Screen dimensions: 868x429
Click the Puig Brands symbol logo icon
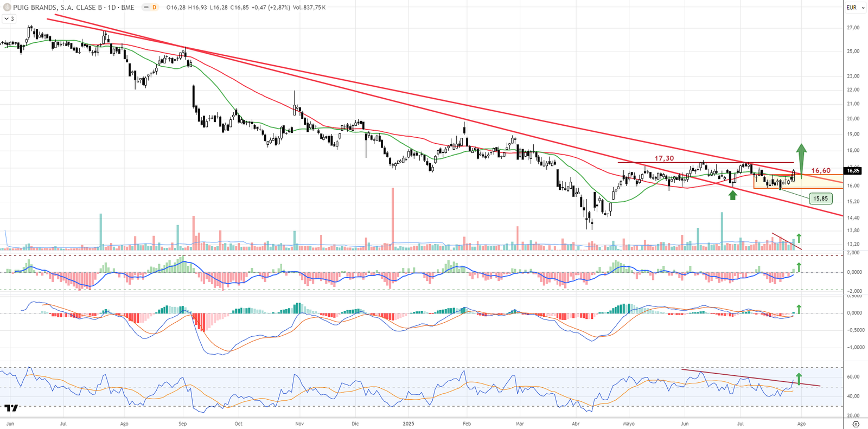point(7,8)
